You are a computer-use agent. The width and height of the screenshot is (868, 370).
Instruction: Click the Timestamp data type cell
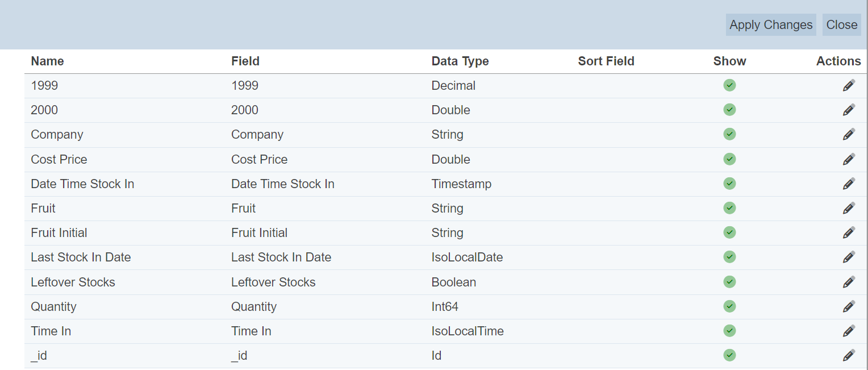tap(461, 184)
